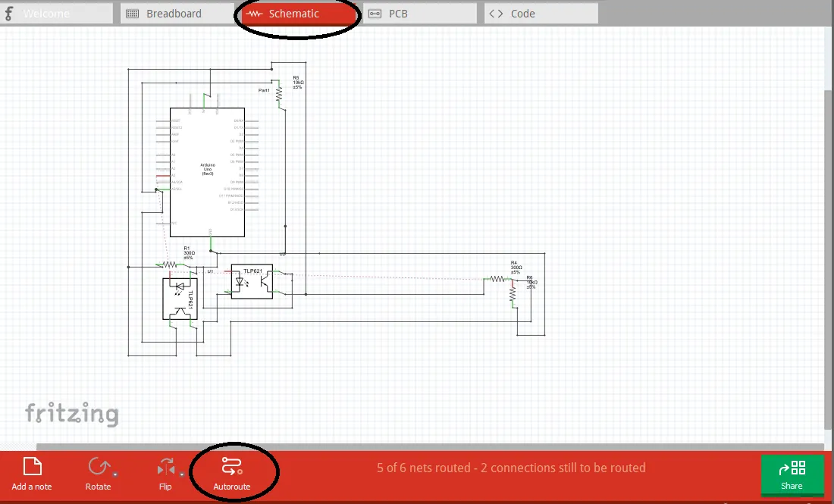The height and width of the screenshot is (504, 834).
Task: Flip the selected part
Action: tap(165, 473)
